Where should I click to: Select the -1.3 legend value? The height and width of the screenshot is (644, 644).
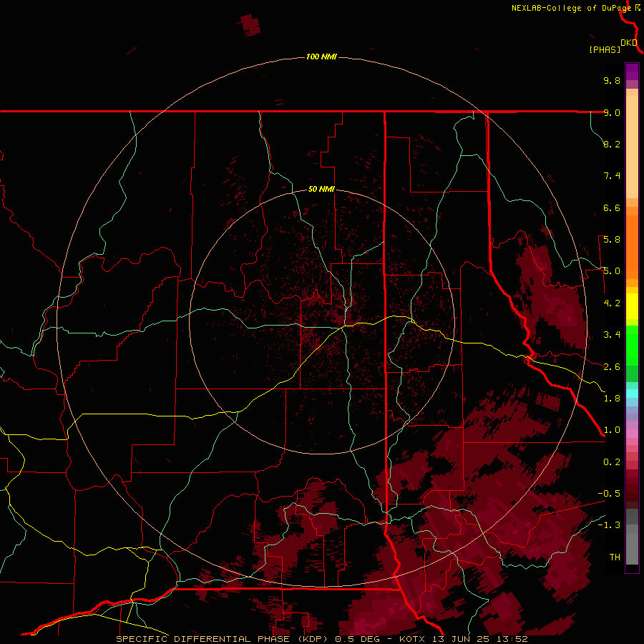tap(609, 525)
